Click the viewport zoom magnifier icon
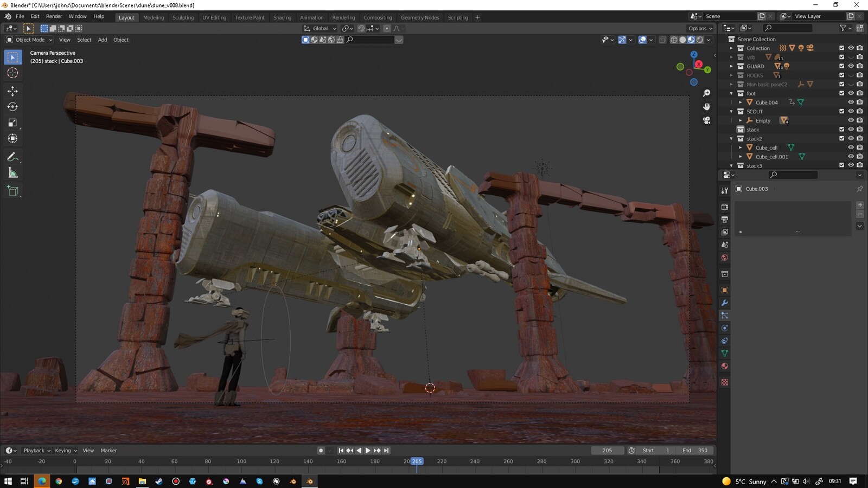This screenshot has width=868, height=488. click(706, 93)
